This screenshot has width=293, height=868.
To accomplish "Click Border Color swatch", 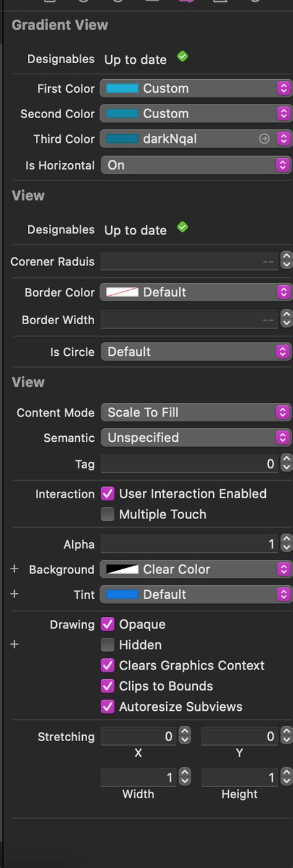I will click(122, 292).
